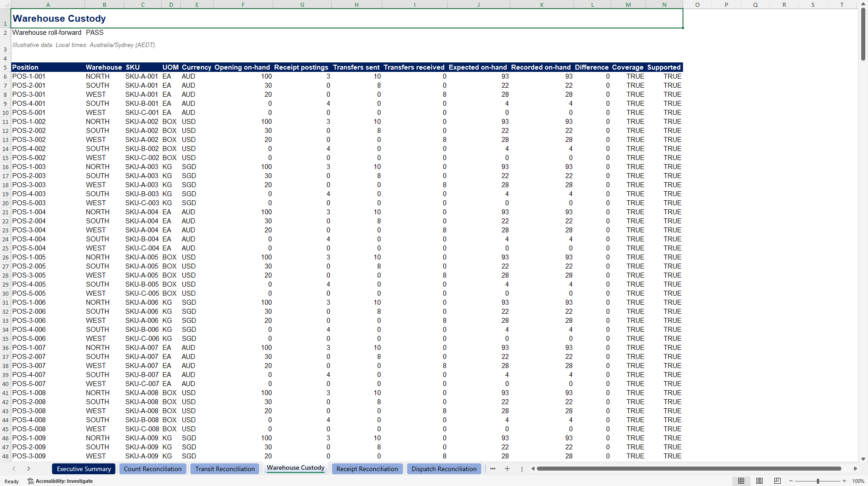This screenshot has width=868, height=486.
Task: Click vertical scrollbar up arrow
Action: pos(863,5)
